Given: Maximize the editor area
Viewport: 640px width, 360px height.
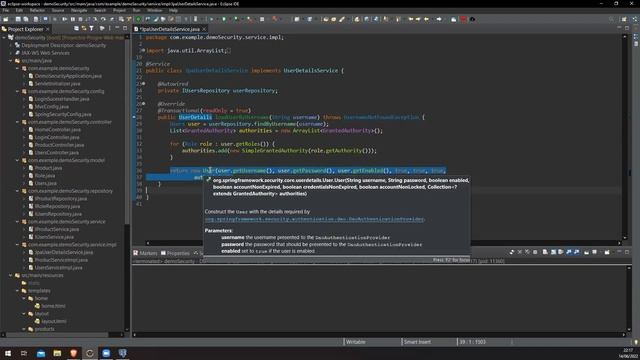Looking at the screenshot, I should [x=627, y=28].
